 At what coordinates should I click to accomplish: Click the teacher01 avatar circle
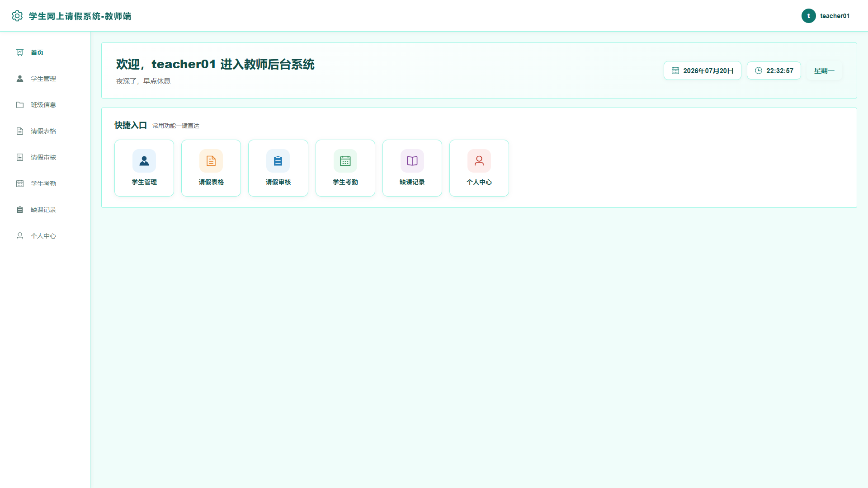(x=809, y=16)
